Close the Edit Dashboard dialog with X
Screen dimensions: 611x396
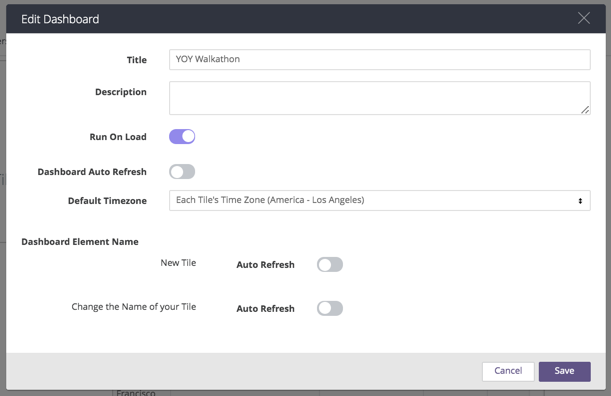583,18
